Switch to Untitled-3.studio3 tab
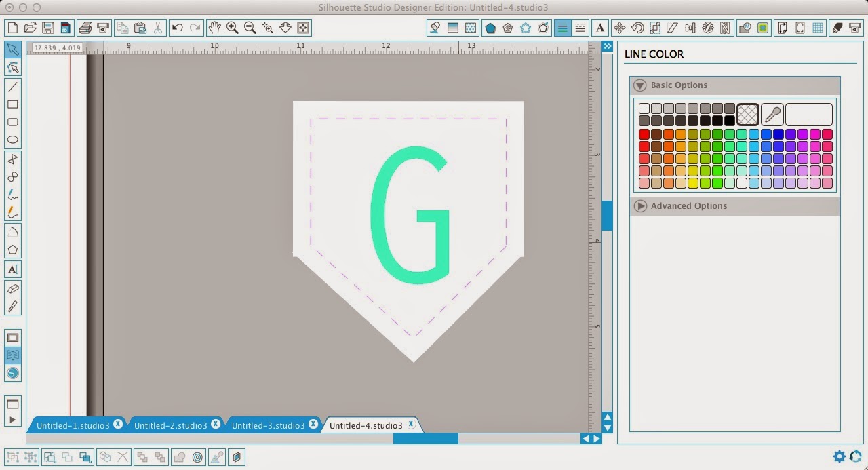The image size is (868, 470). point(268,426)
